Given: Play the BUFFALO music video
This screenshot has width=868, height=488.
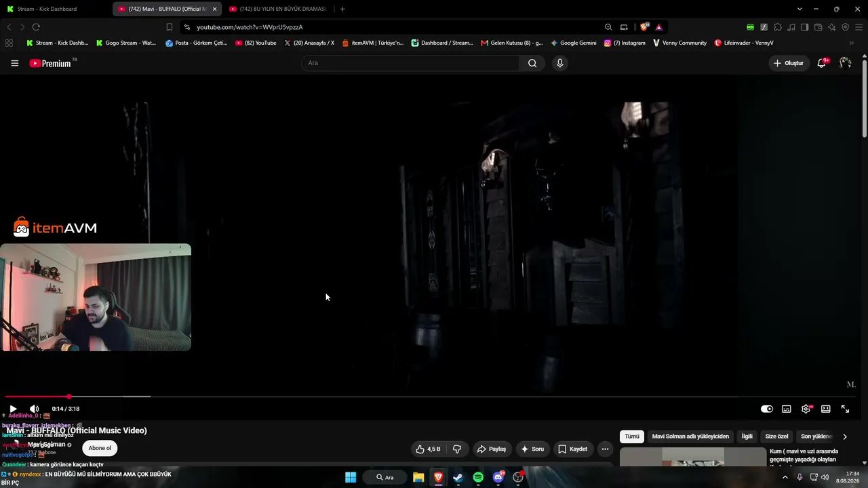Looking at the screenshot, I should pyautogui.click(x=13, y=409).
